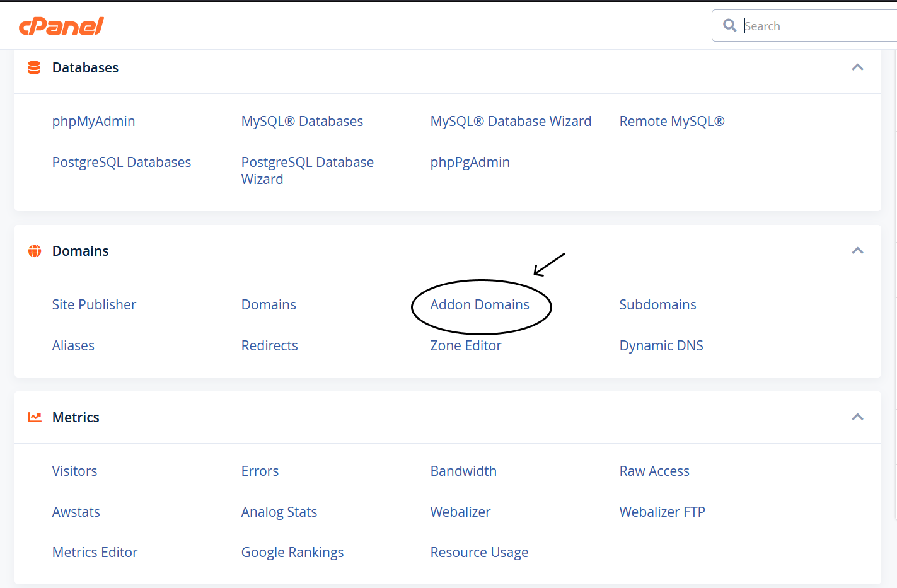
Task: Open Bandwidth statistics
Action: (463, 471)
